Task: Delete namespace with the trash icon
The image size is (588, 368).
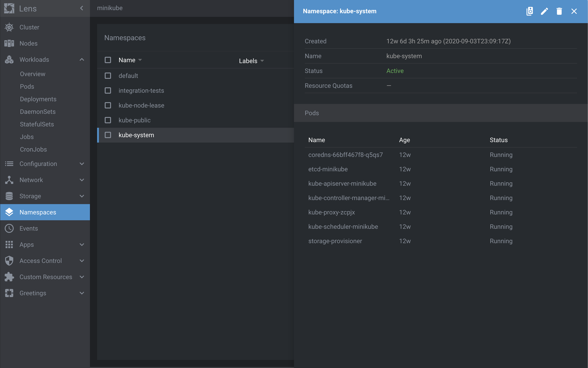Action: tap(559, 11)
